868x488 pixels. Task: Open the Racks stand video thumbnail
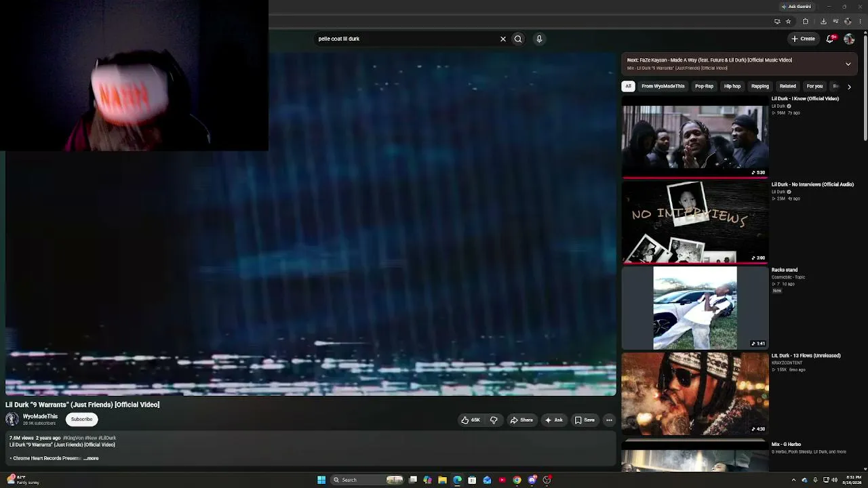pos(695,308)
